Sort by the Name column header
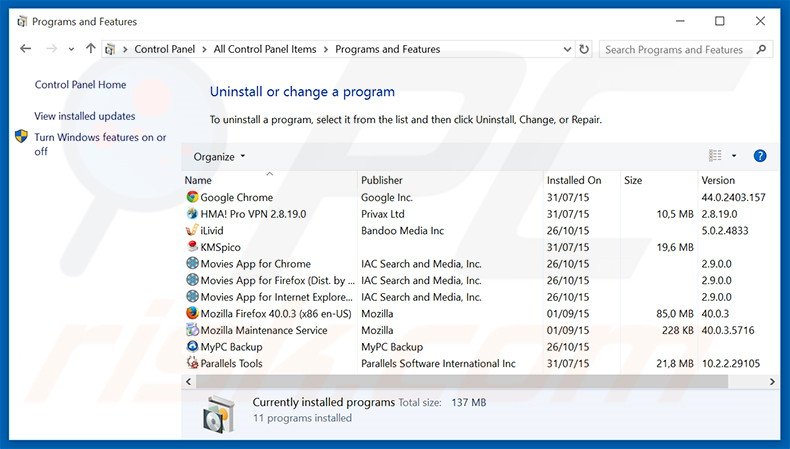 click(x=198, y=180)
